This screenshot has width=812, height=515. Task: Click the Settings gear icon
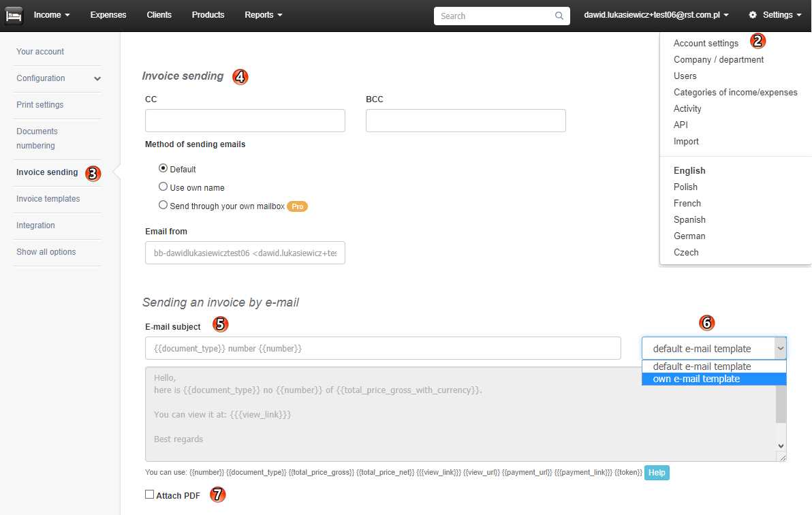tap(753, 15)
